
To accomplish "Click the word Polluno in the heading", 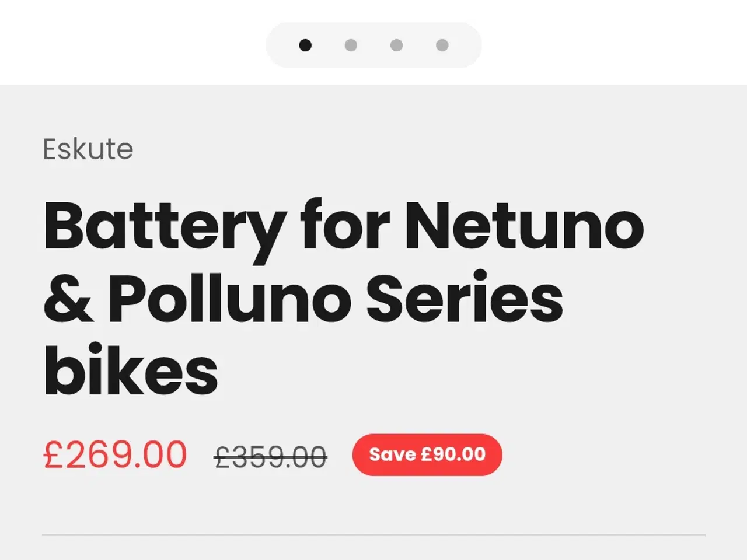I will [x=230, y=299].
